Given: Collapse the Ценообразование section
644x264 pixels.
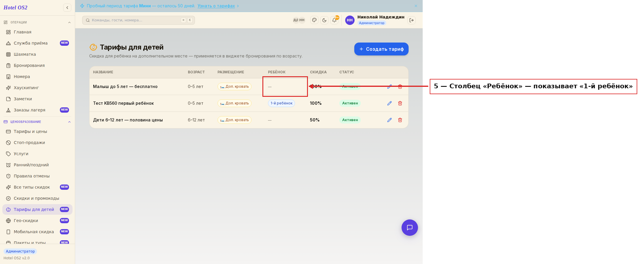Looking at the screenshot, I should [x=69, y=122].
